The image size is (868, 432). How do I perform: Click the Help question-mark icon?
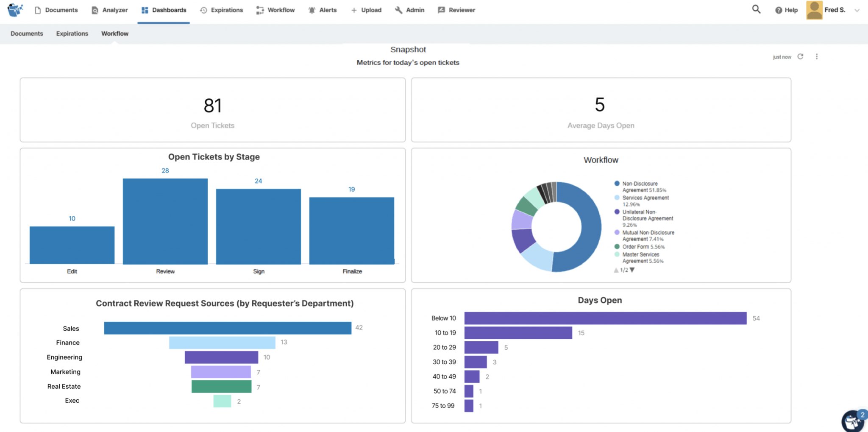pos(779,10)
